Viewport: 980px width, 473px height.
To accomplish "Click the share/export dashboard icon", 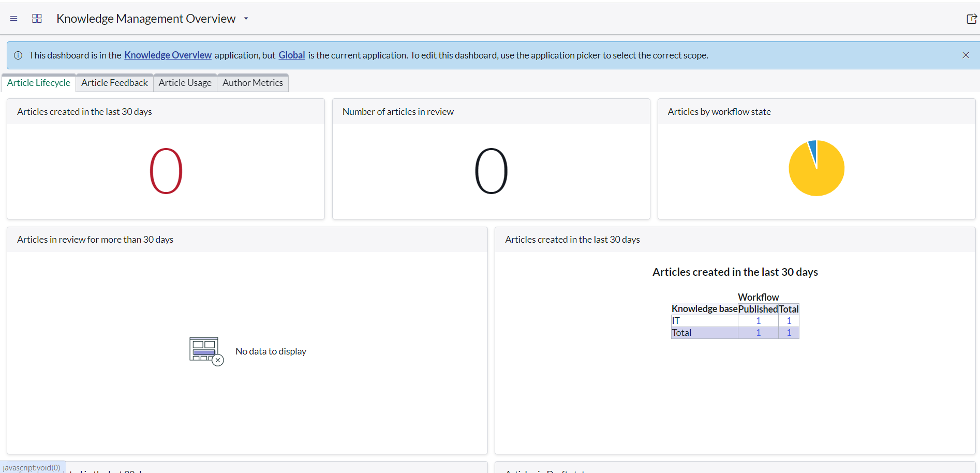I will click(x=971, y=18).
